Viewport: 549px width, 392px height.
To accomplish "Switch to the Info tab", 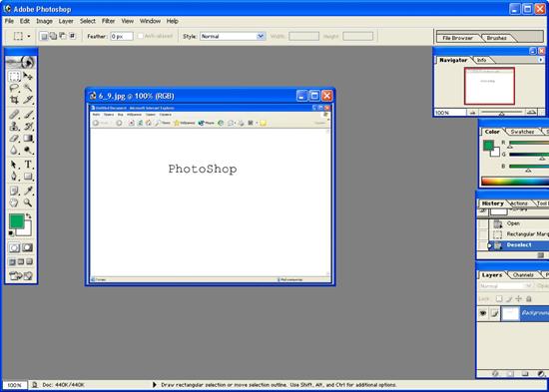I will (x=481, y=60).
